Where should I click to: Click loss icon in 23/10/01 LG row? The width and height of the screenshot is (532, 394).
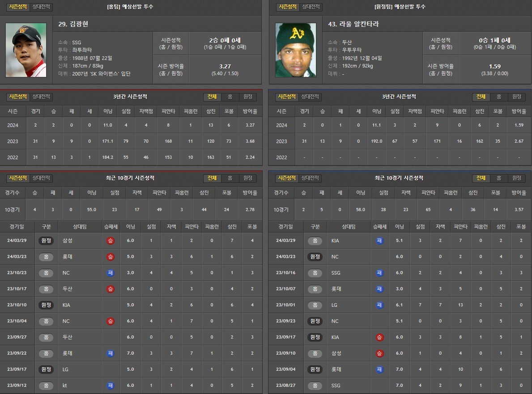(379, 305)
